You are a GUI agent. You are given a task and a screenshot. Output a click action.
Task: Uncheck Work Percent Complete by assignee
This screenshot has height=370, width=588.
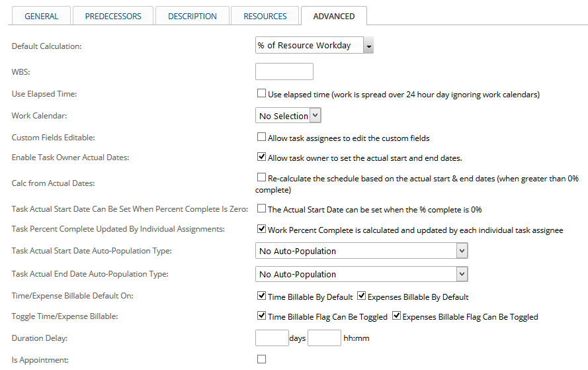tap(261, 228)
